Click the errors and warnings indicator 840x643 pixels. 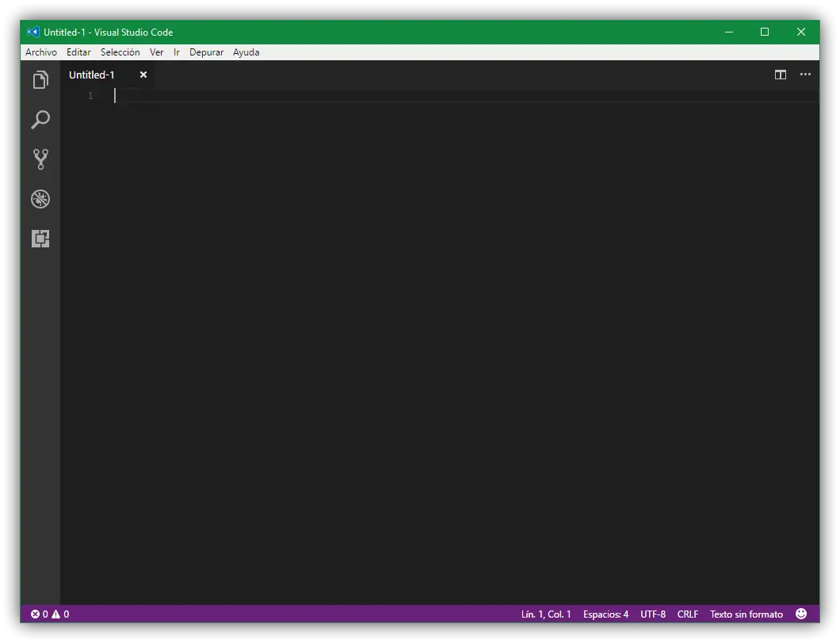(49, 614)
